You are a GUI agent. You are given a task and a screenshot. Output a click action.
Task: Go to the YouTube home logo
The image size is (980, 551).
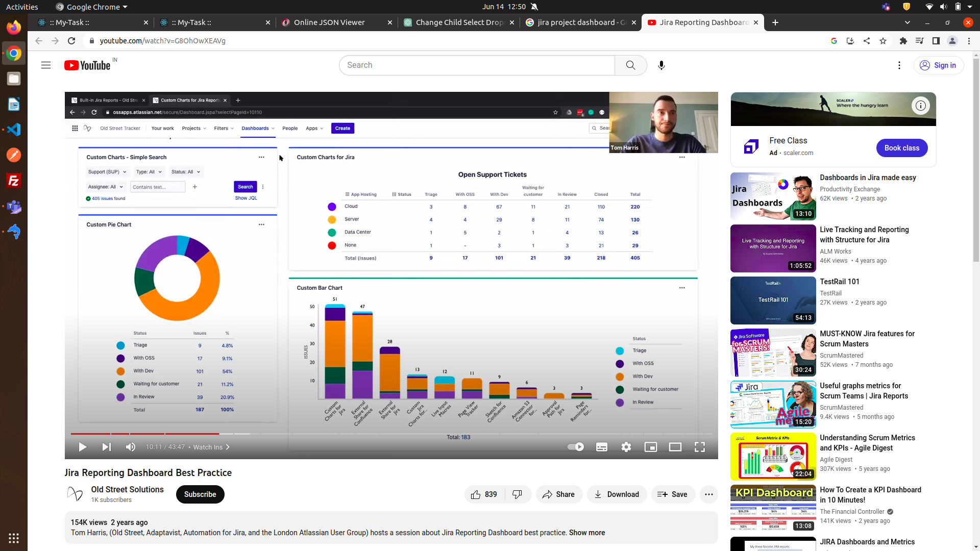click(87, 65)
